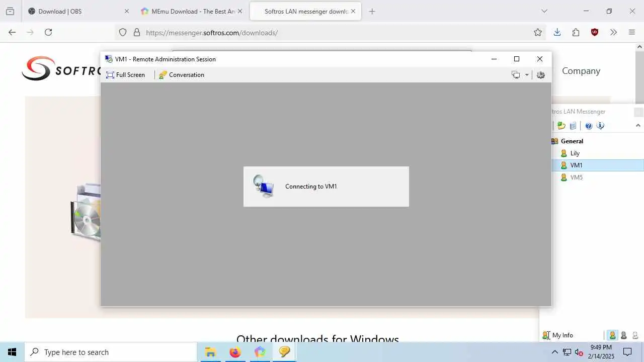
Task: Open the Windows Start menu
Action: coord(12,352)
